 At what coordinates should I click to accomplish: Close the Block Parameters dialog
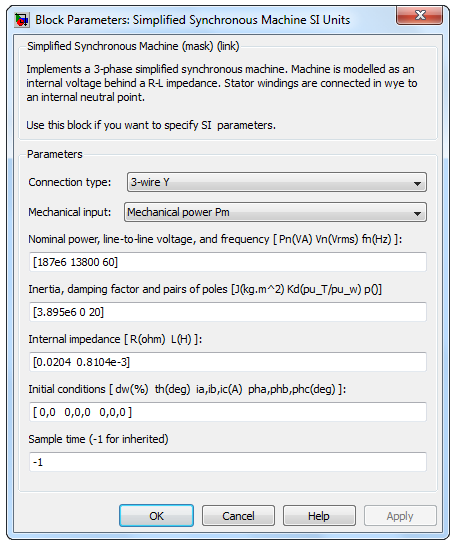(x=419, y=15)
